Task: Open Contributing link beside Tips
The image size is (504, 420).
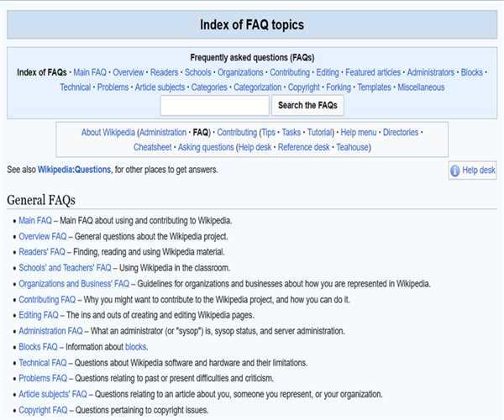Action: [x=237, y=133]
